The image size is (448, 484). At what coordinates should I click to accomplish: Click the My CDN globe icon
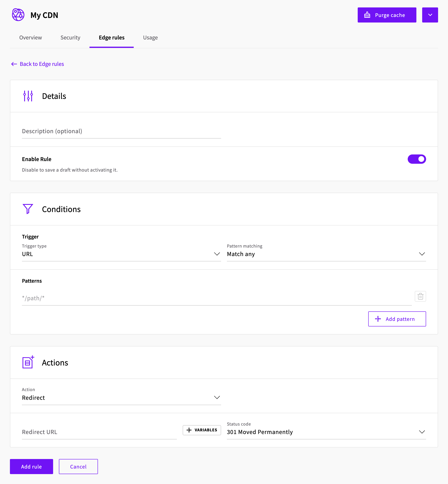pyautogui.click(x=18, y=15)
